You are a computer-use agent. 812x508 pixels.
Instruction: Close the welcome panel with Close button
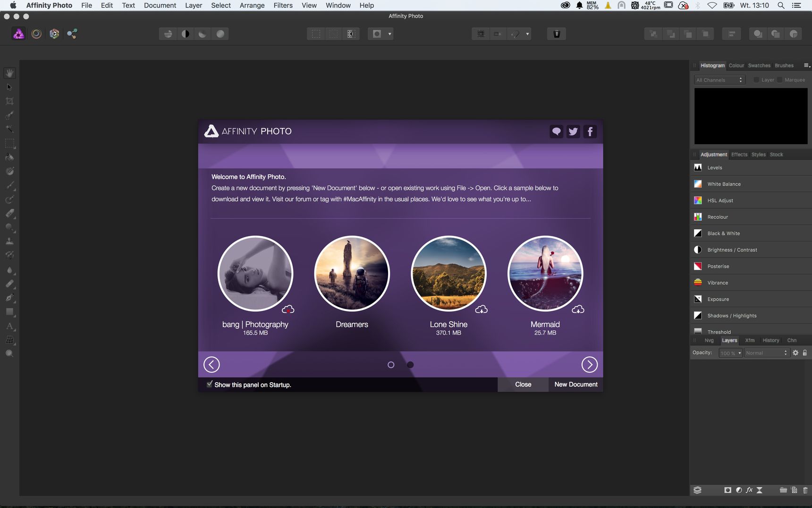pos(523,385)
